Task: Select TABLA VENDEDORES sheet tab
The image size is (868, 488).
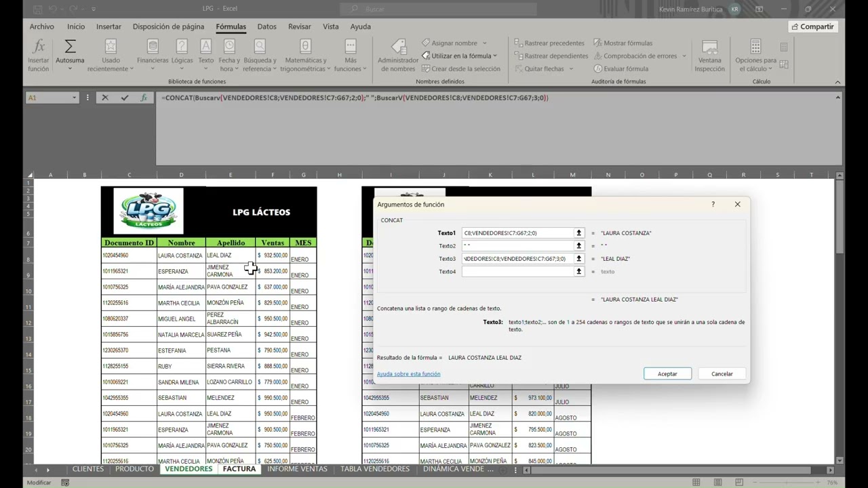Action: point(375,469)
